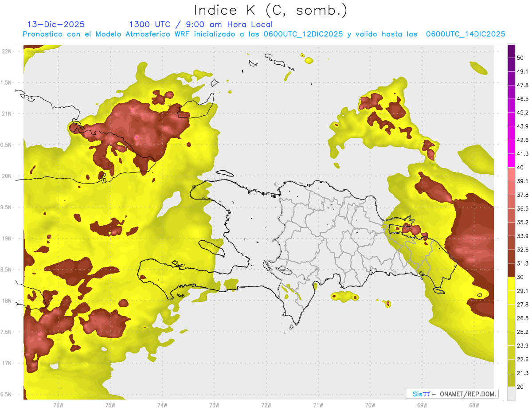Screen dimensions: 532x411
Task: Click the colorbar value "27.8"
Action: click(523, 305)
